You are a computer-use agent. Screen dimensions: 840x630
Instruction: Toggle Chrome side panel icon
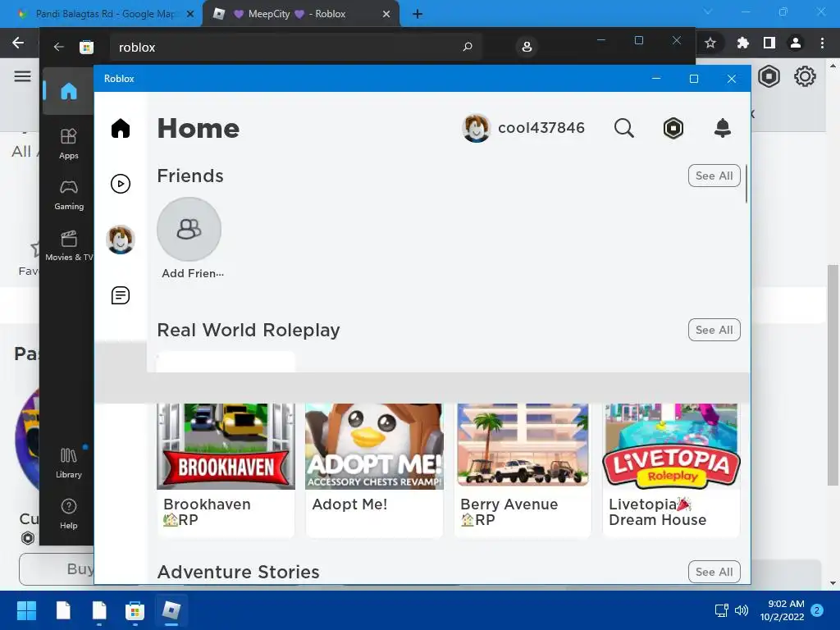click(769, 43)
